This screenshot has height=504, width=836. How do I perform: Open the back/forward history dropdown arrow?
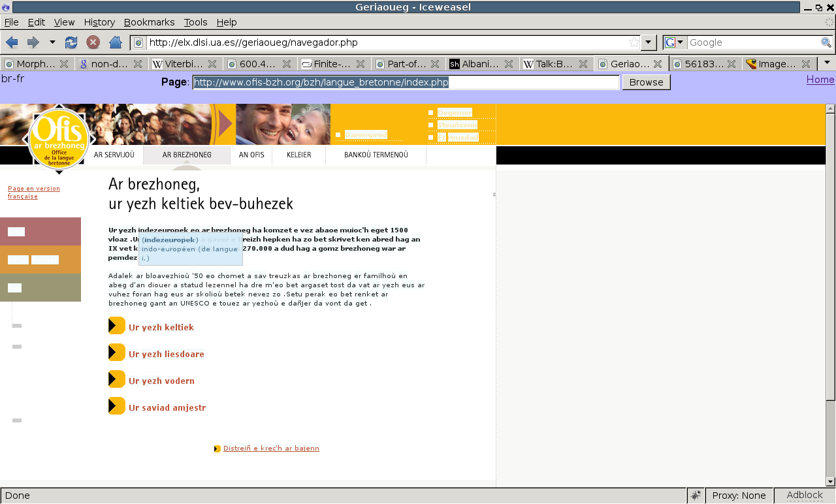(x=52, y=42)
